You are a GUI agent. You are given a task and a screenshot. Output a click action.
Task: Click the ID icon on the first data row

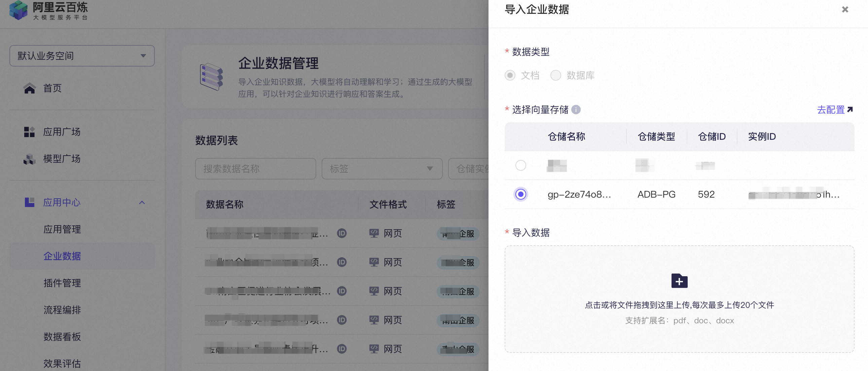[342, 233]
